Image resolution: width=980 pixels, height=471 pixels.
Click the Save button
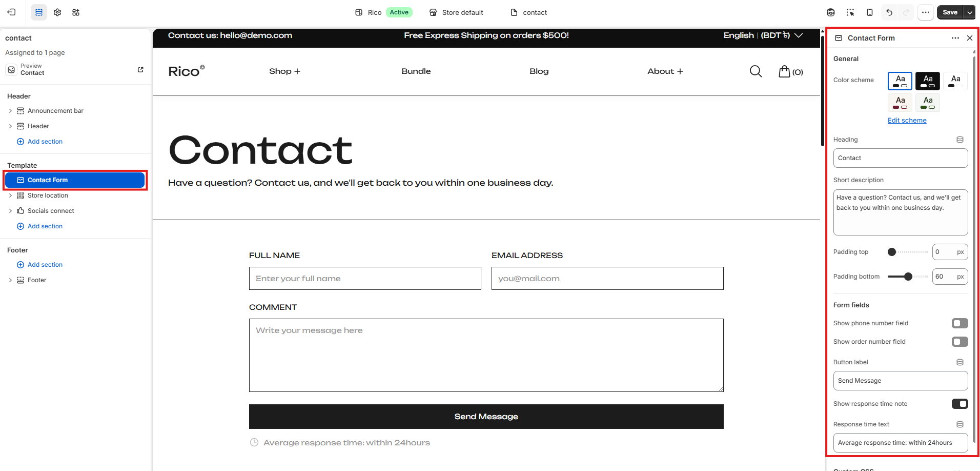[950, 12]
